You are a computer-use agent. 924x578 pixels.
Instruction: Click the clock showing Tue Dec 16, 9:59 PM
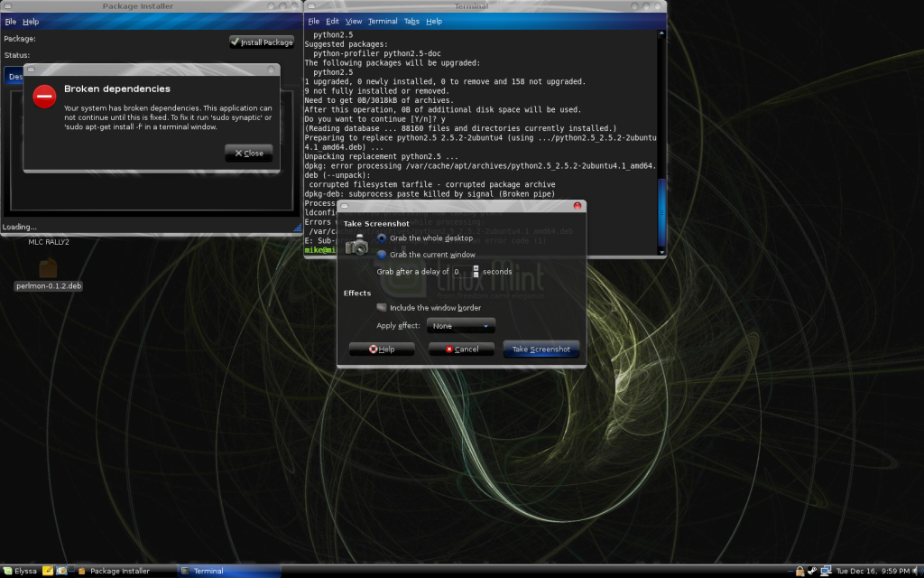[x=873, y=571]
